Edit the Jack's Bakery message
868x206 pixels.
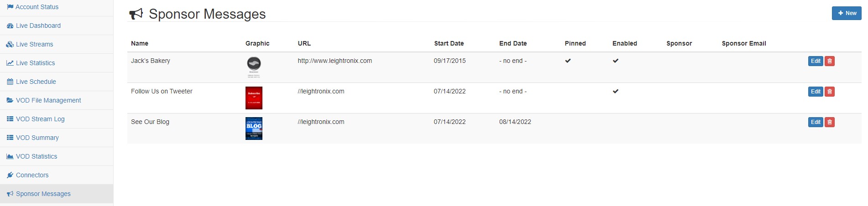pos(815,61)
